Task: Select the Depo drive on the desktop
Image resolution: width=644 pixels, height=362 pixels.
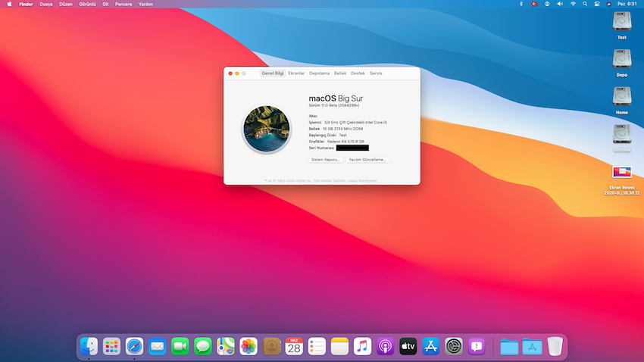Action: [x=621, y=62]
